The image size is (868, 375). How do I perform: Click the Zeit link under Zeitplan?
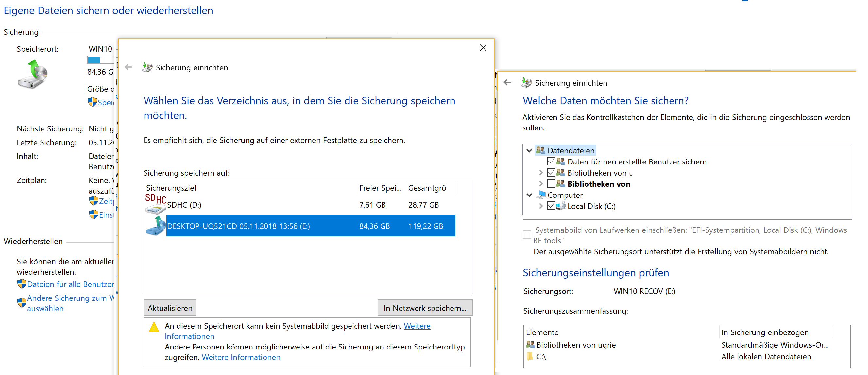(x=107, y=201)
